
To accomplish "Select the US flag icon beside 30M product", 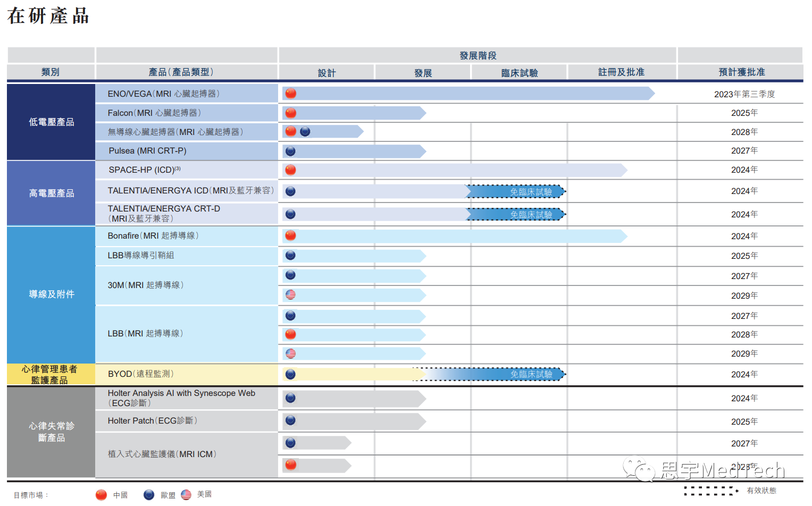I will tap(290, 295).
